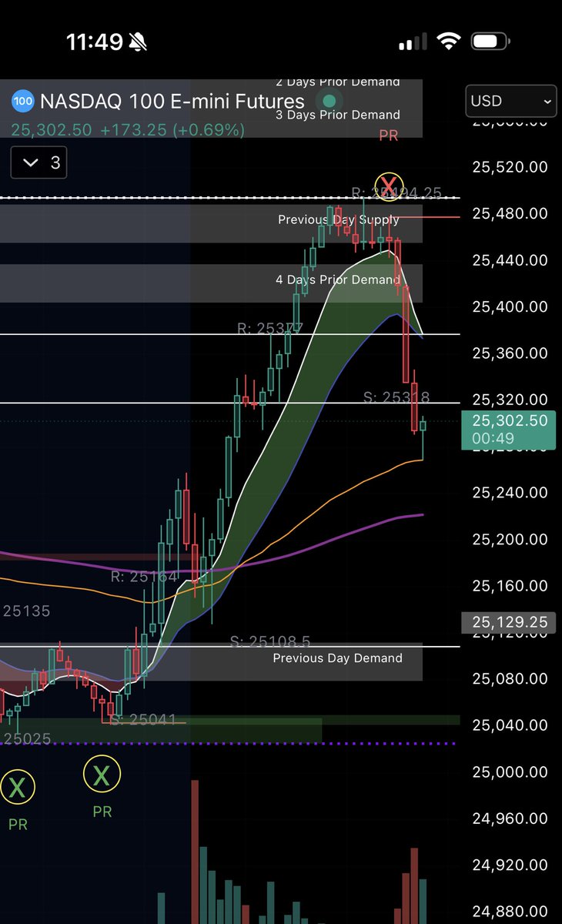Tap the Wi-Fi icon in status bar

[x=447, y=42]
